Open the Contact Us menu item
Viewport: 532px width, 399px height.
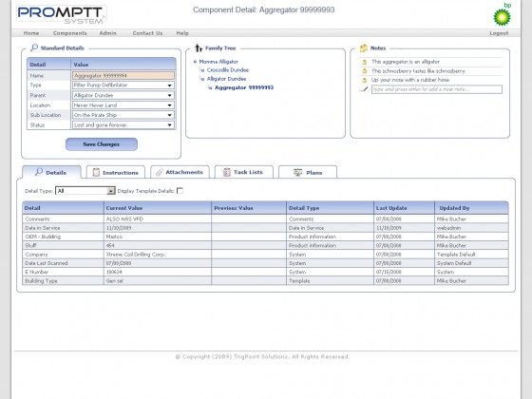147,33
